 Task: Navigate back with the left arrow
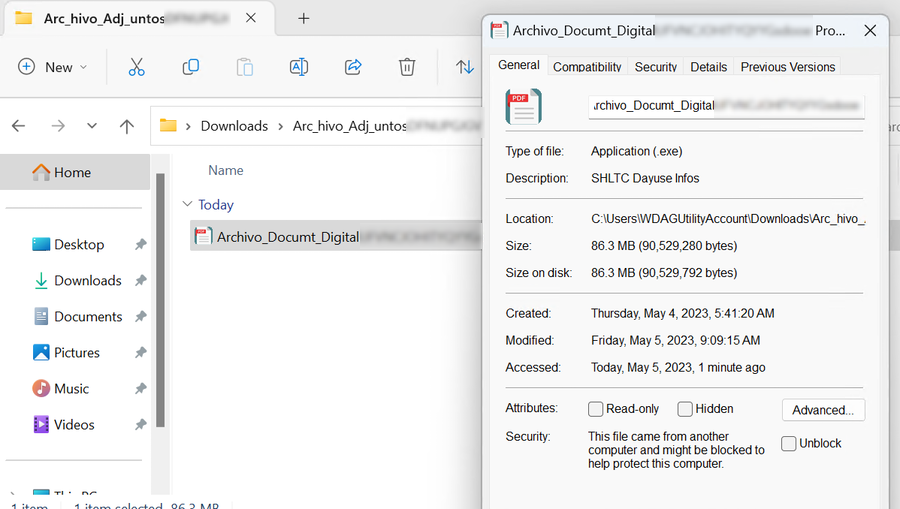(x=18, y=126)
